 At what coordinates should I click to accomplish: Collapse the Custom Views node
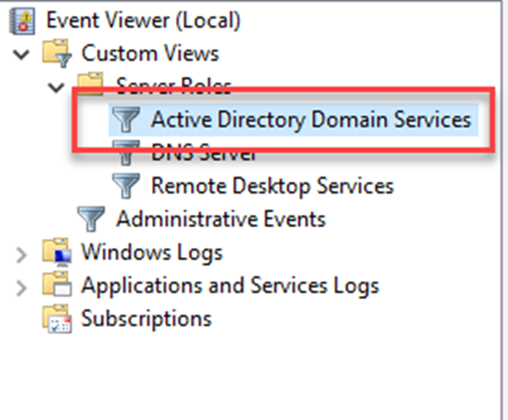pyautogui.click(x=21, y=55)
